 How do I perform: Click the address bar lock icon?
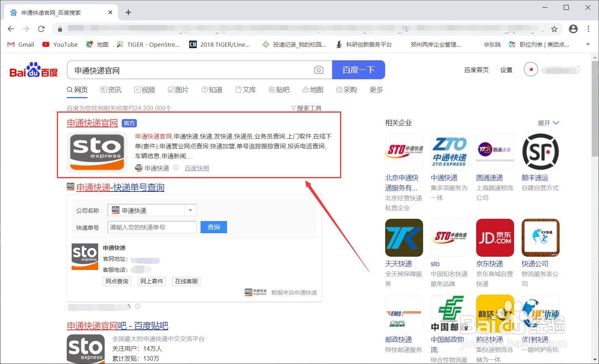tap(60, 29)
